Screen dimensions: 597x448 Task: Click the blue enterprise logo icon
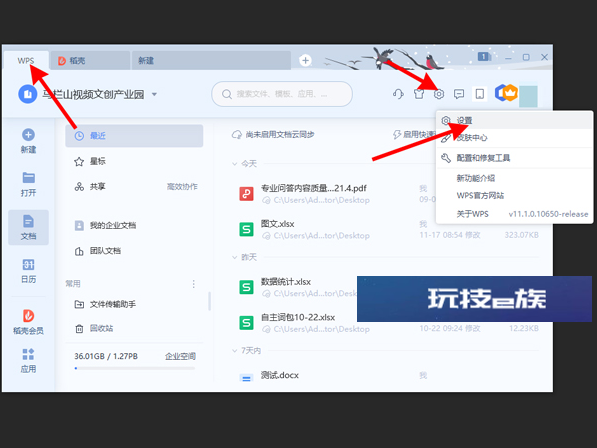pos(27,94)
